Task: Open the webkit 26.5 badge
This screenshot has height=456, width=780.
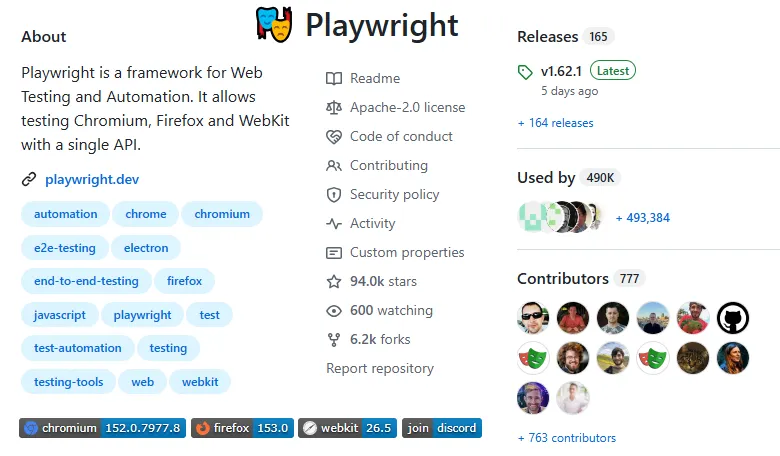Action: (x=347, y=428)
